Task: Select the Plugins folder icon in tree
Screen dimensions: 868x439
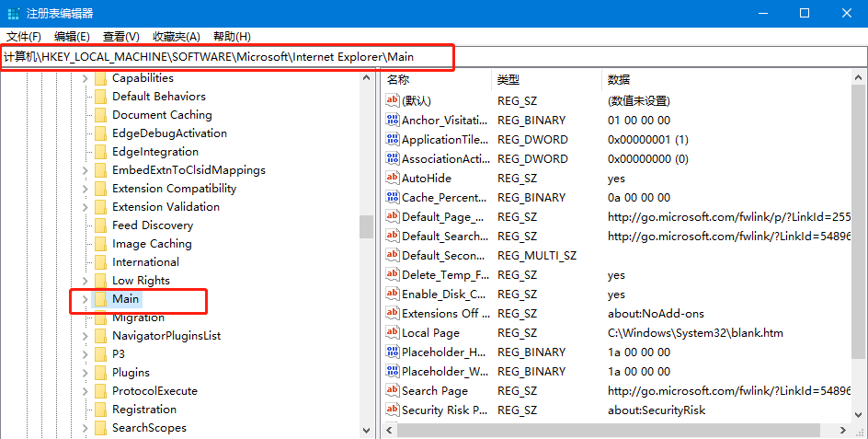Action: [x=100, y=373]
